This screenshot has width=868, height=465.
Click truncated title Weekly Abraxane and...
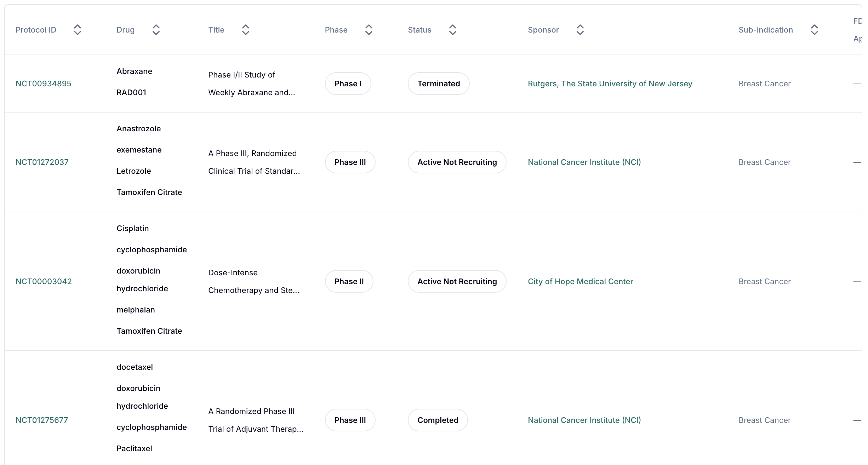coord(252,92)
